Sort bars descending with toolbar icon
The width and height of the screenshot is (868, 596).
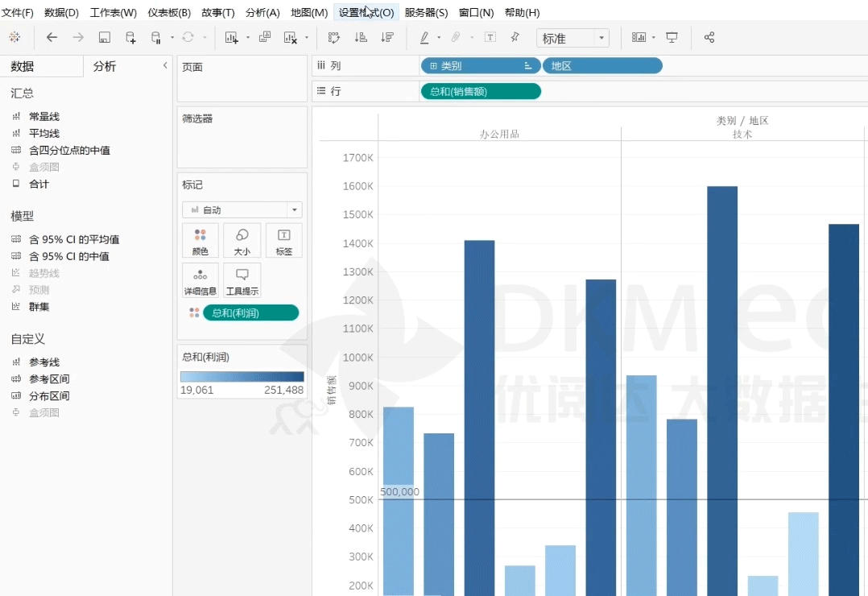pyautogui.click(x=387, y=37)
